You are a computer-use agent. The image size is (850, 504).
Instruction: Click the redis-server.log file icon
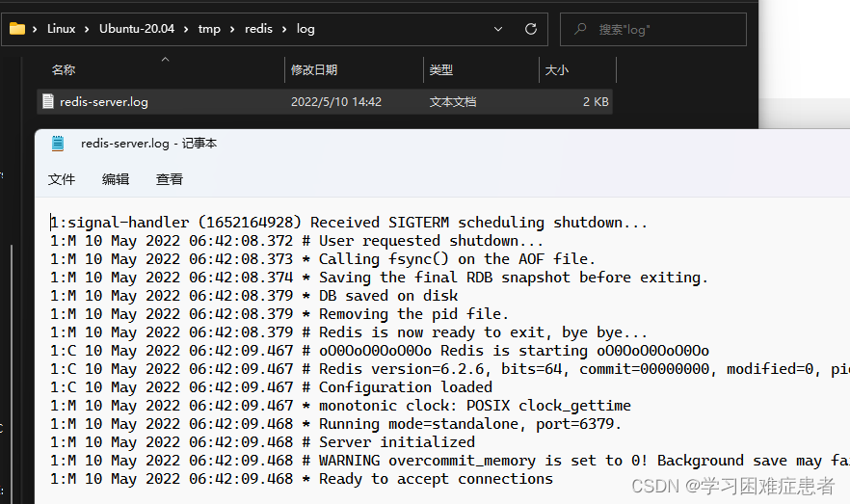47,101
